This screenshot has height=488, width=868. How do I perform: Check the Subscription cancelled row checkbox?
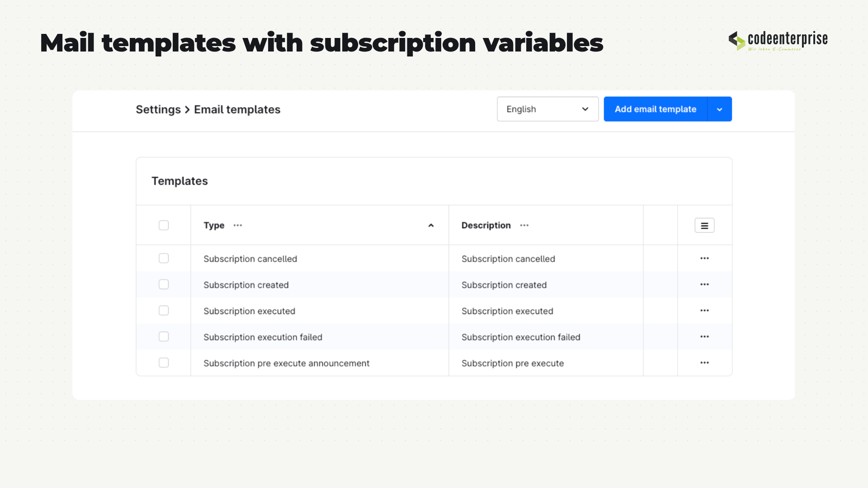coord(164,258)
